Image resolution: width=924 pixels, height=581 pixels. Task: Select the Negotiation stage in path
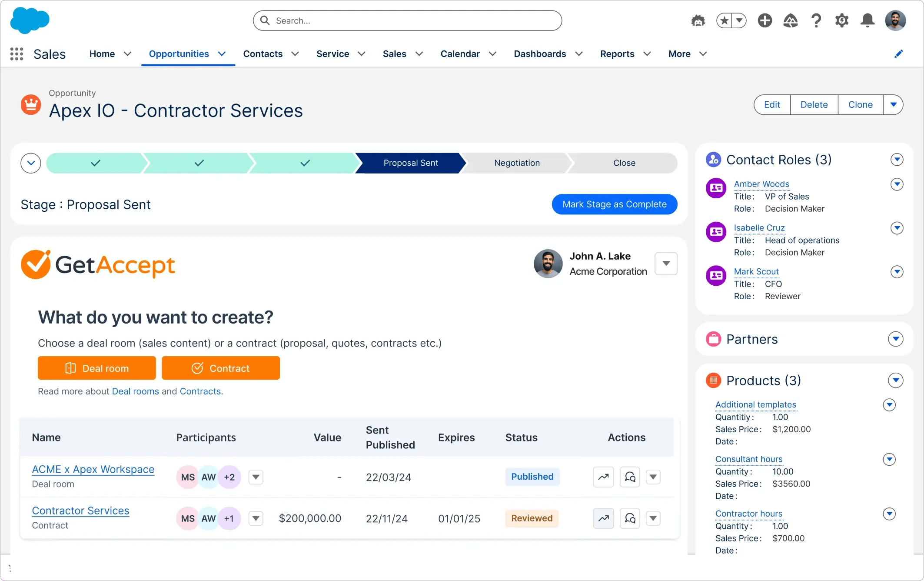pos(517,163)
